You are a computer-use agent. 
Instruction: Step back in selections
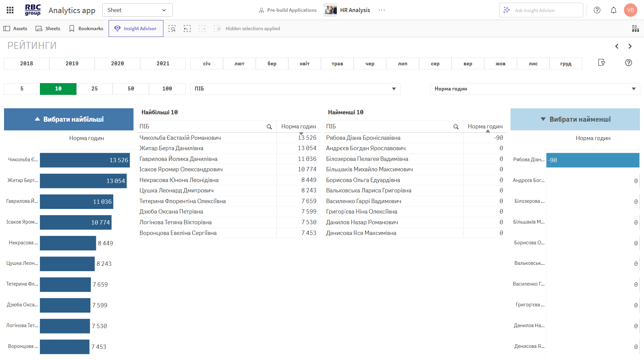click(x=187, y=28)
